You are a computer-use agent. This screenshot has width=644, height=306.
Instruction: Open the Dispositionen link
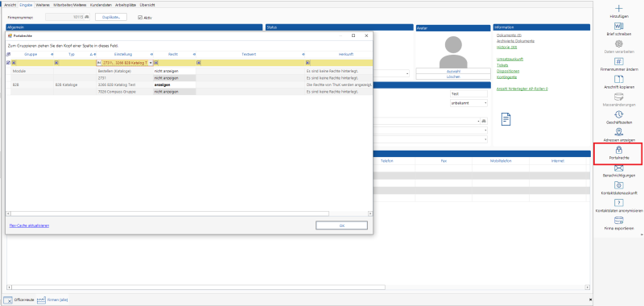click(x=508, y=71)
